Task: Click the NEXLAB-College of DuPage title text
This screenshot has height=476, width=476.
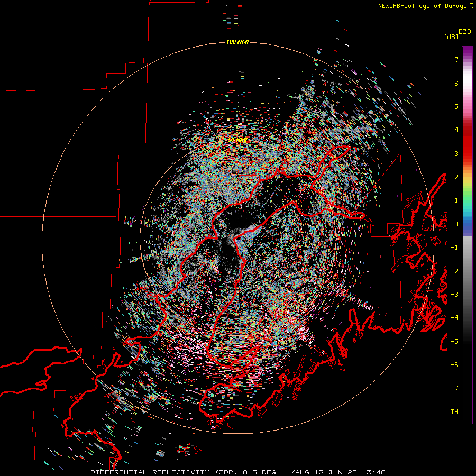Action: click(422, 6)
